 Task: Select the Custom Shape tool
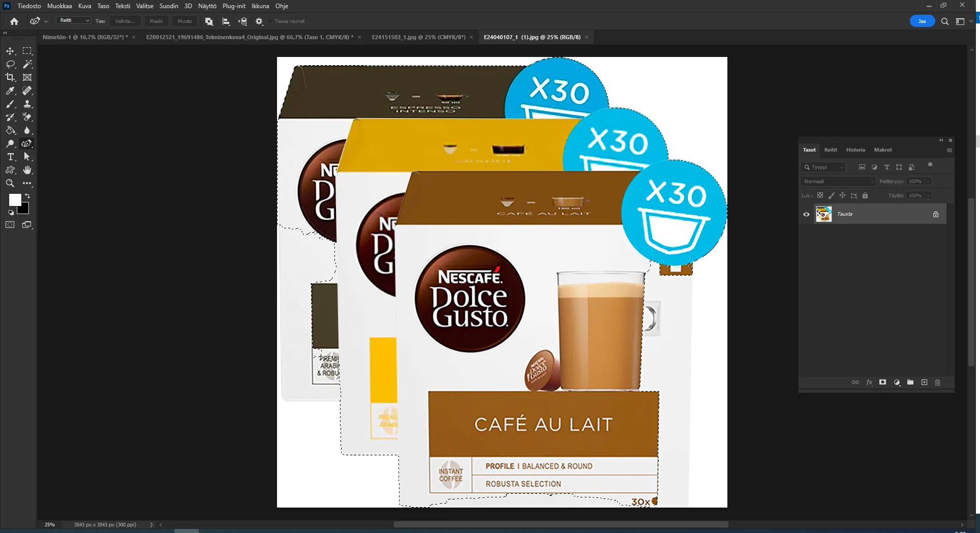pyautogui.click(x=10, y=170)
